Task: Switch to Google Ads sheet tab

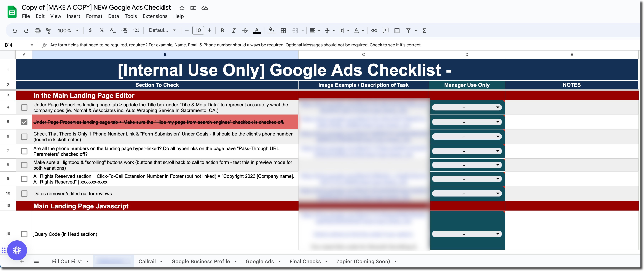Action: coord(260,262)
